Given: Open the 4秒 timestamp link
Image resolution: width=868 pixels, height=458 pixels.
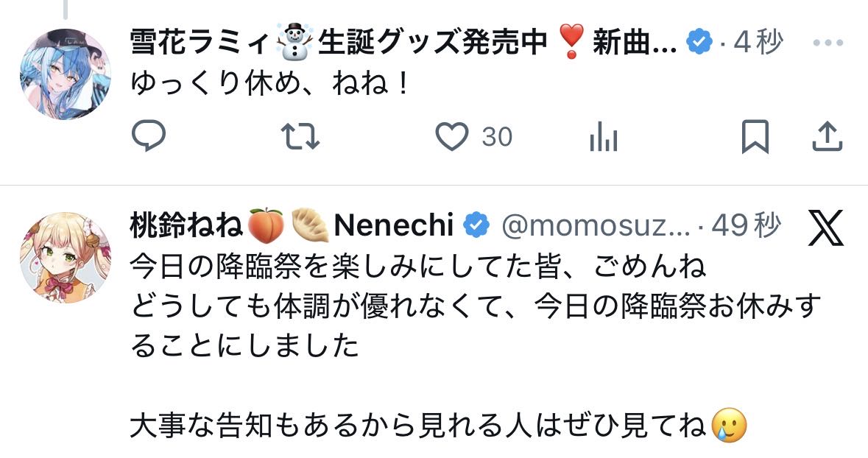Looking at the screenshot, I should 758,43.
